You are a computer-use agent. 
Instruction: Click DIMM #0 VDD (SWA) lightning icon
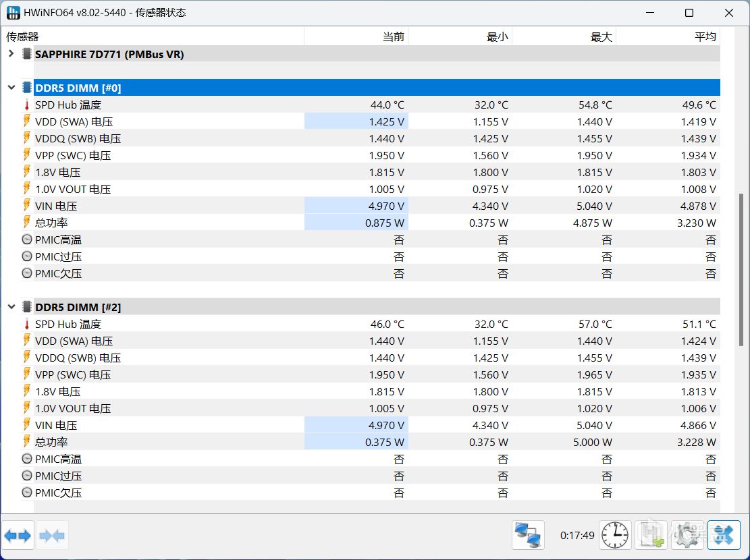pyautogui.click(x=27, y=121)
